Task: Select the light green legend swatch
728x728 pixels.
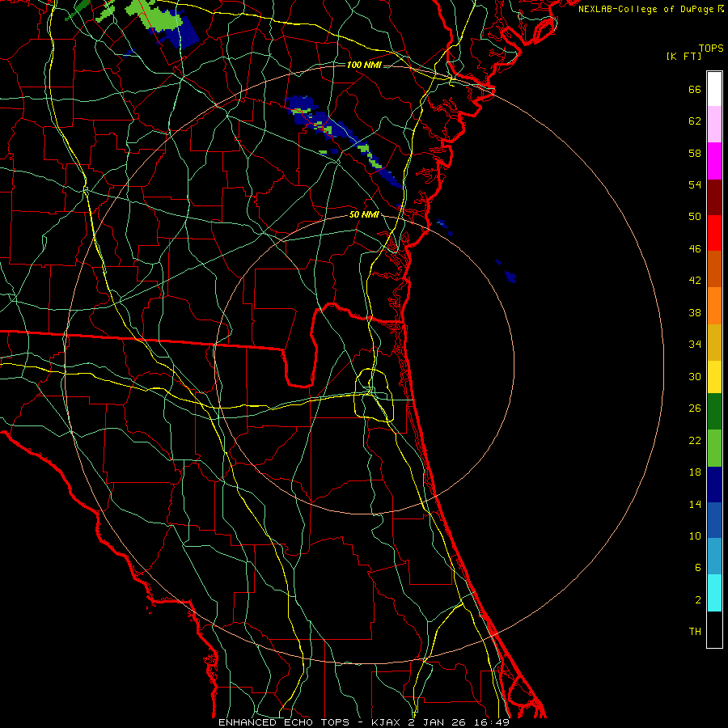Action: tap(714, 448)
